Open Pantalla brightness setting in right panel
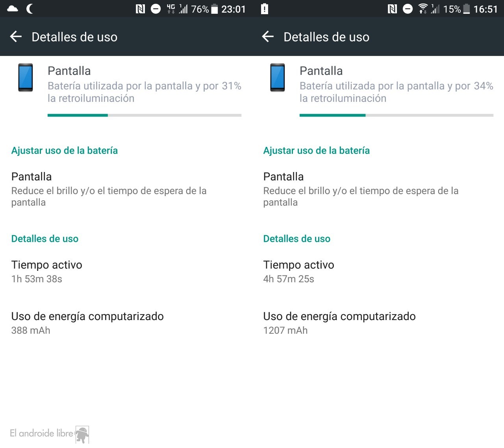This screenshot has width=504, height=448. pos(378,189)
